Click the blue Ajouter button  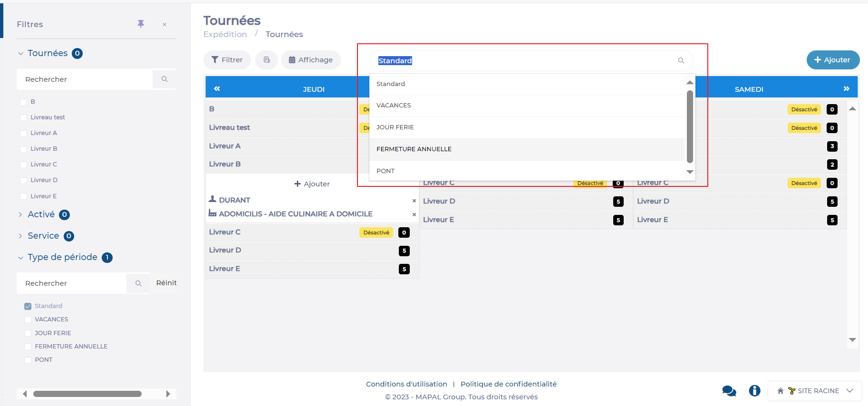(x=832, y=60)
